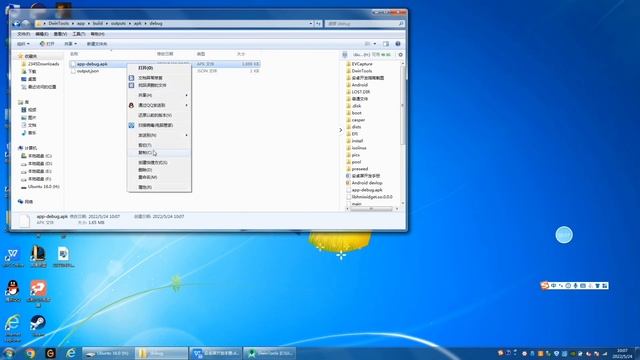Open the View menu in Explorer
The image size is (640, 360).
[60, 34]
